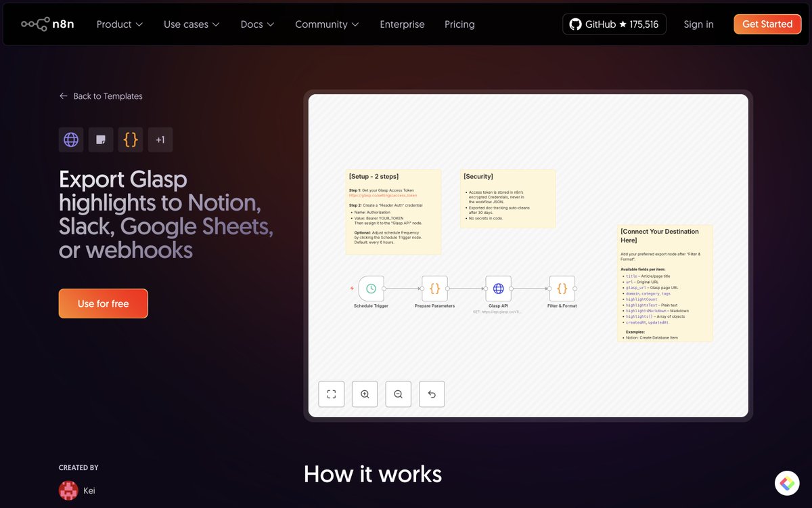The height and width of the screenshot is (508, 812).
Task: Open the Enterprise page
Action: [402, 24]
